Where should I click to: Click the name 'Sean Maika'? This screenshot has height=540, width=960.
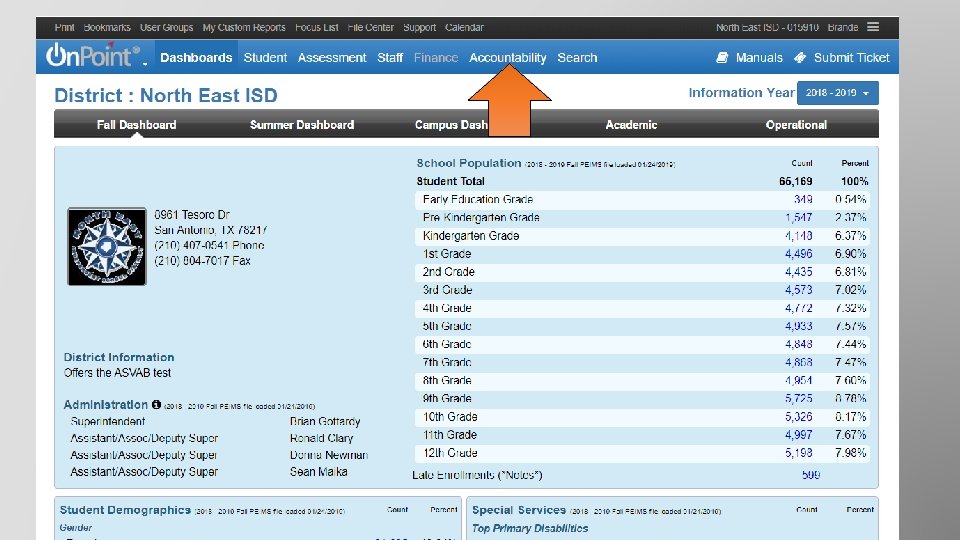tap(318, 472)
